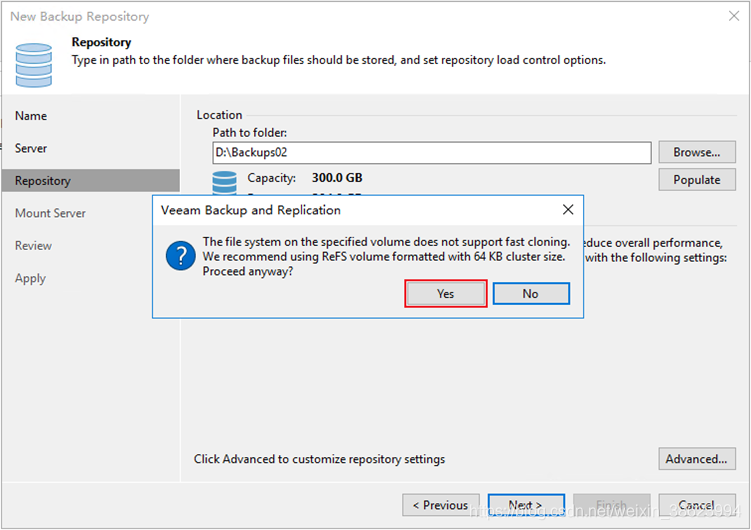
Task: Decline with the No button
Action: coord(531,293)
